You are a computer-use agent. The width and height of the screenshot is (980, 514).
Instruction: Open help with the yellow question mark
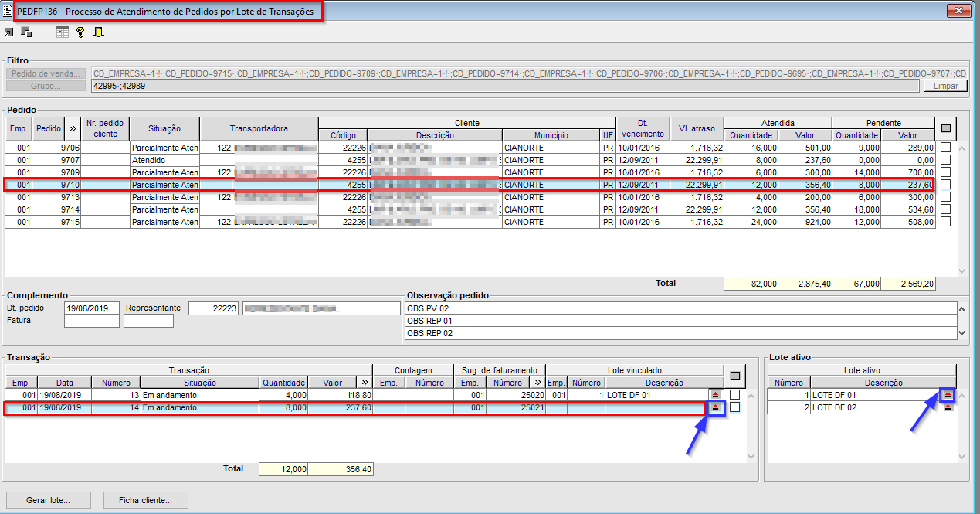point(80,32)
